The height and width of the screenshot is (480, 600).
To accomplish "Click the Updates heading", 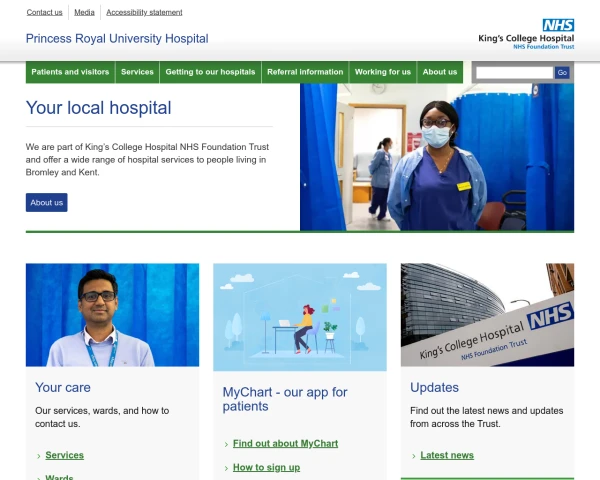I will click(434, 387).
